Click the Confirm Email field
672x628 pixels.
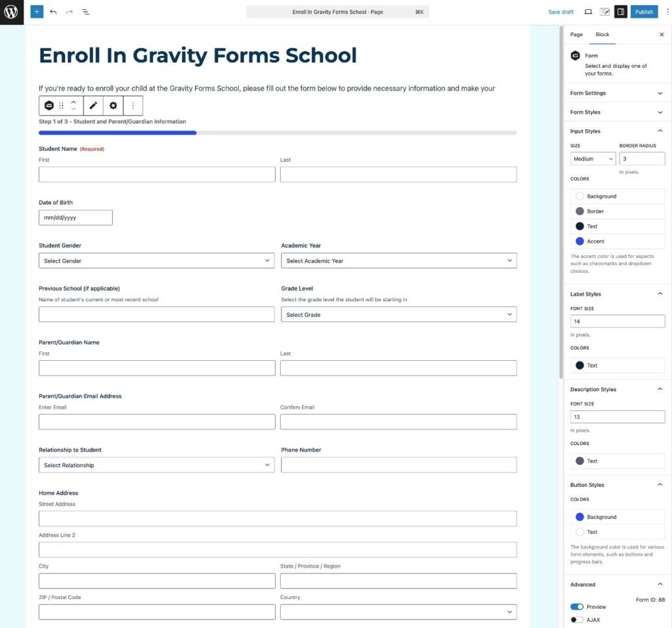(398, 422)
